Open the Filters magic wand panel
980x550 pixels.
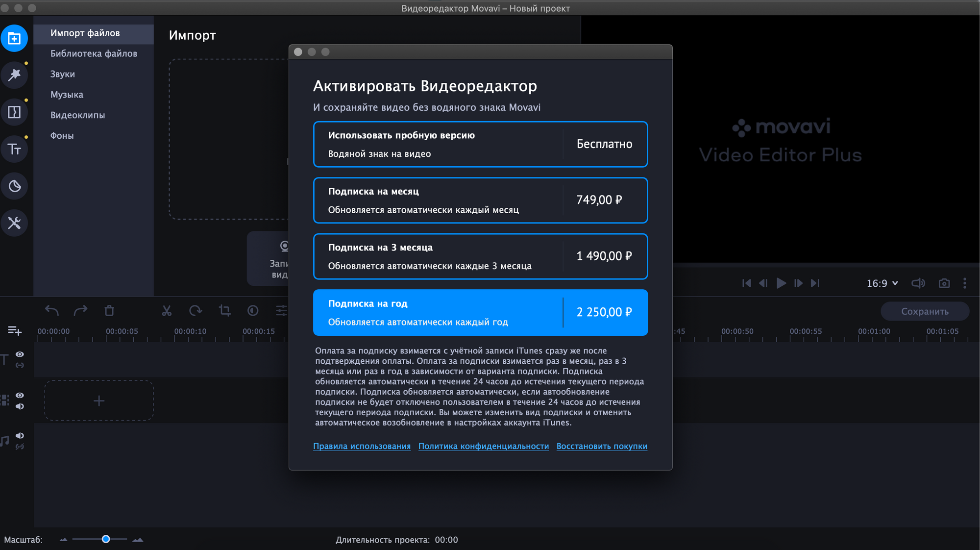pyautogui.click(x=14, y=75)
